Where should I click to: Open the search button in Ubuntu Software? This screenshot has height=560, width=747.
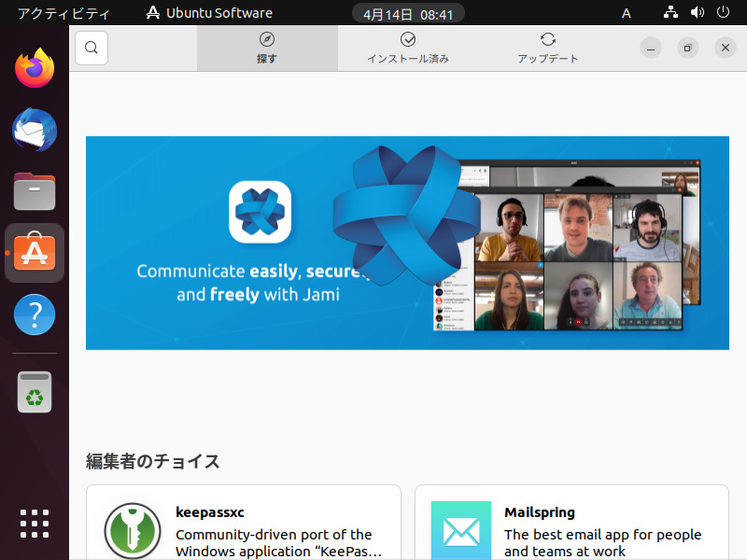(92, 48)
